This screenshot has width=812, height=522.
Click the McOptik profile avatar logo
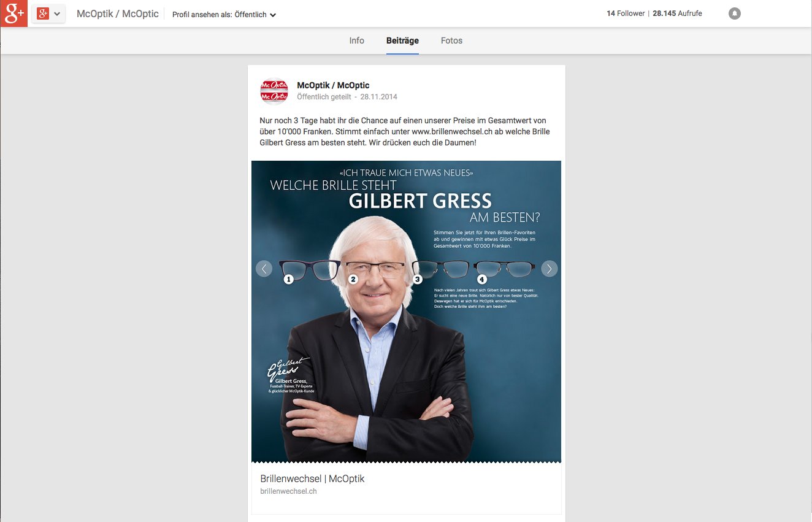[274, 91]
